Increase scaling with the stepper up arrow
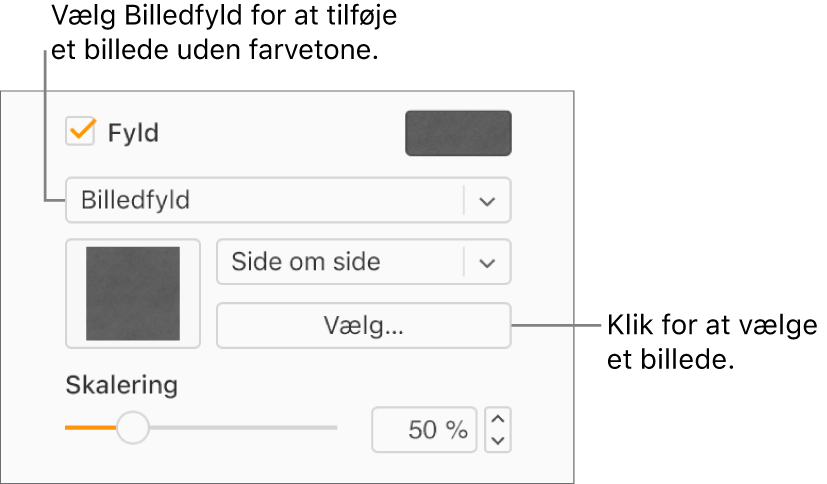Image resolution: width=827 pixels, height=484 pixels. [498, 419]
